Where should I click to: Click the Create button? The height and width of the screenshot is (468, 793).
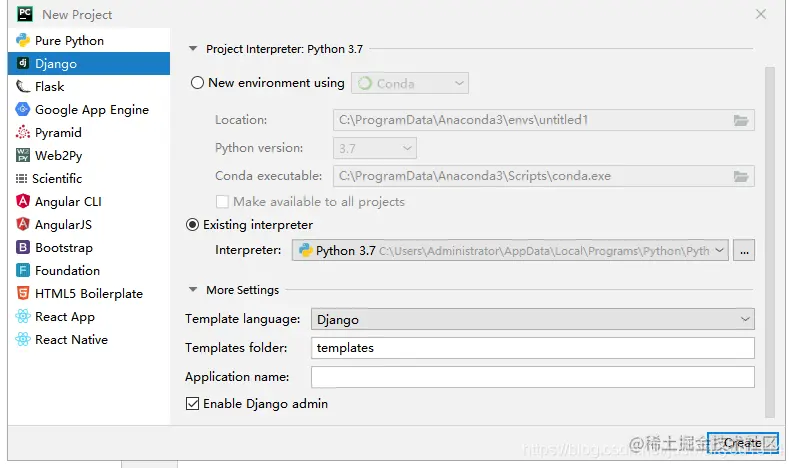742,443
